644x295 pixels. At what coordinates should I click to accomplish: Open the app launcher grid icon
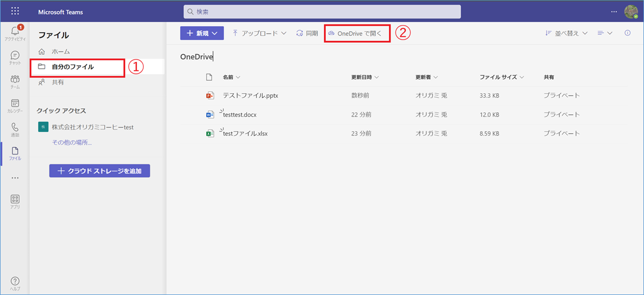[x=15, y=12]
